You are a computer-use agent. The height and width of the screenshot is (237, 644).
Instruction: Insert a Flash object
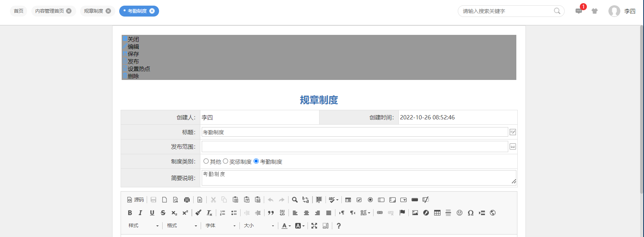tap(426, 213)
